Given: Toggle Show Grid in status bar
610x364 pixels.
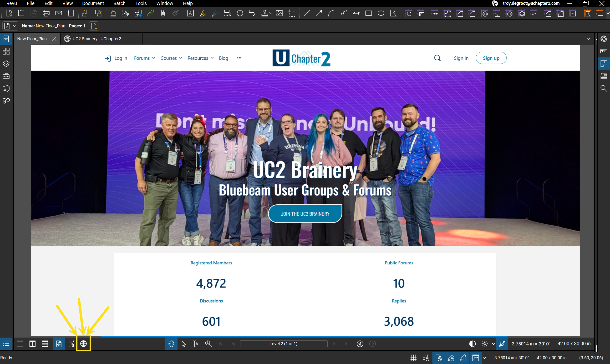Looking at the screenshot, I should [x=413, y=358].
